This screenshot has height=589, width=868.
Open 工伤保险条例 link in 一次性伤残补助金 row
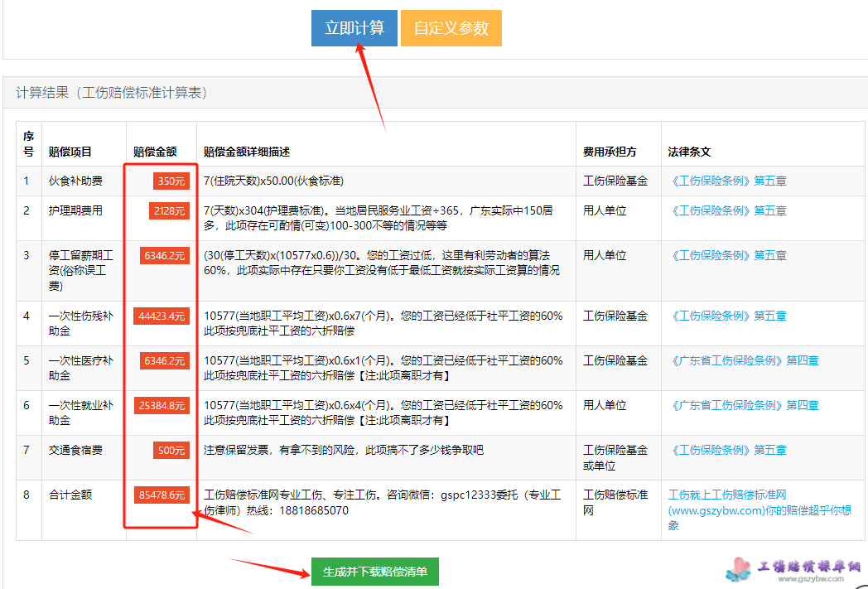[x=727, y=316]
